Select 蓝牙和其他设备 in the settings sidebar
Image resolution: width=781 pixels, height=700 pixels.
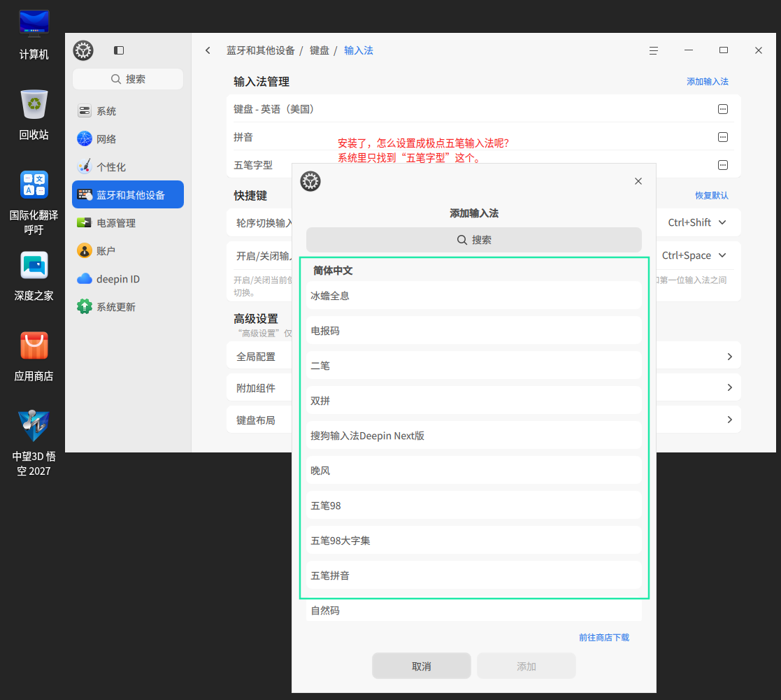click(x=128, y=195)
